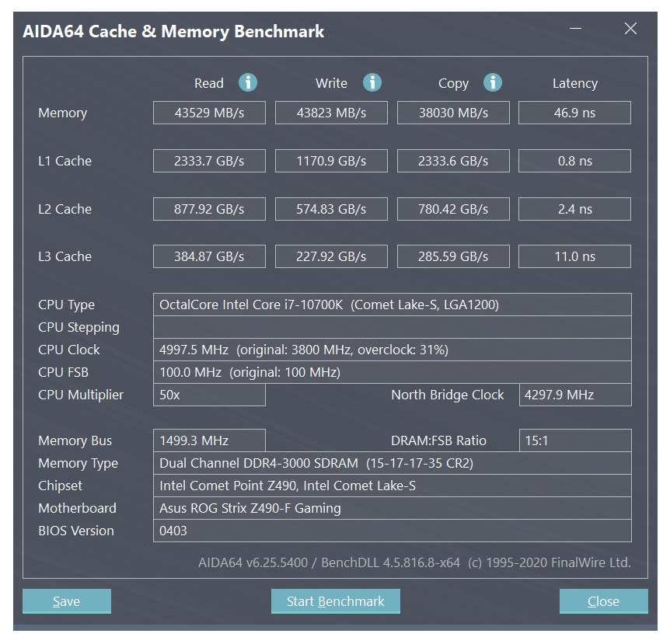
Task: Click the North Bridge Clock field
Action: (x=574, y=395)
